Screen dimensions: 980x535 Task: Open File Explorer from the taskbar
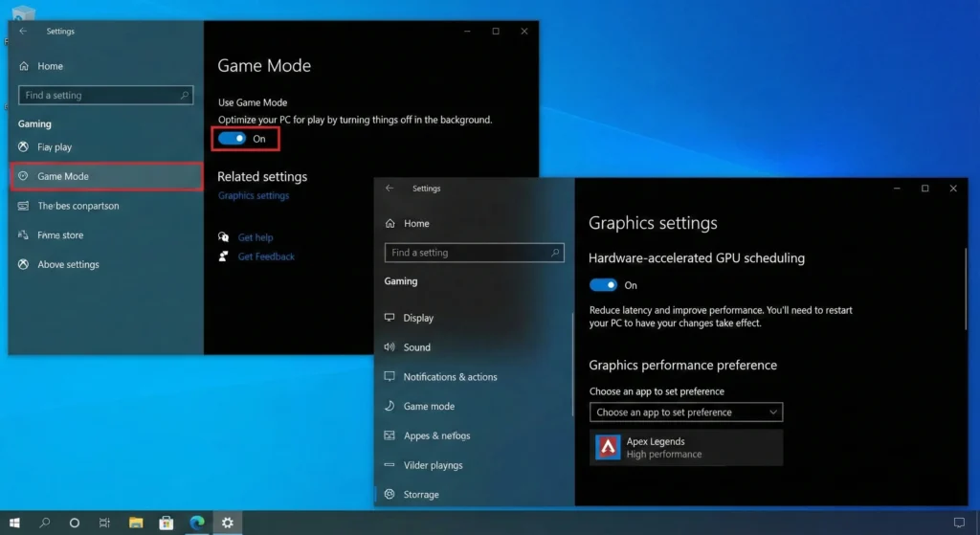[136, 523]
